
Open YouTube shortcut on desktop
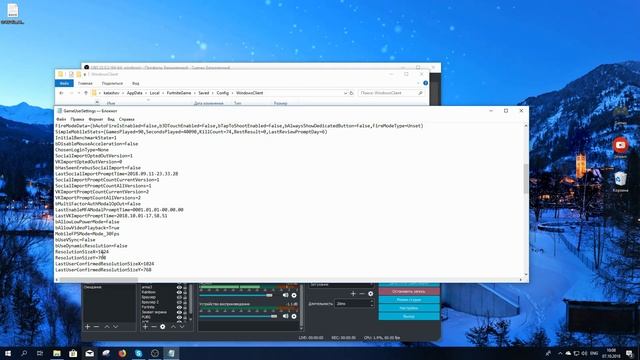coord(620,148)
